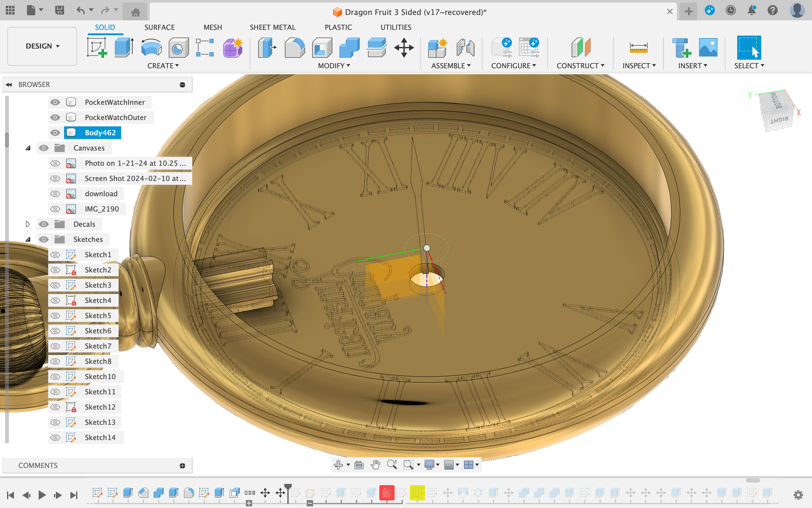The width and height of the screenshot is (812, 508).
Task: Toggle visibility of the Canvases folder
Action: pyautogui.click(x=44, y=148)
